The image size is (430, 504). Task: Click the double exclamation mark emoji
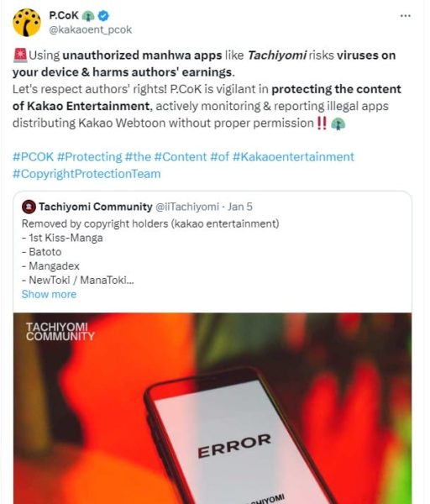point(322,123)
